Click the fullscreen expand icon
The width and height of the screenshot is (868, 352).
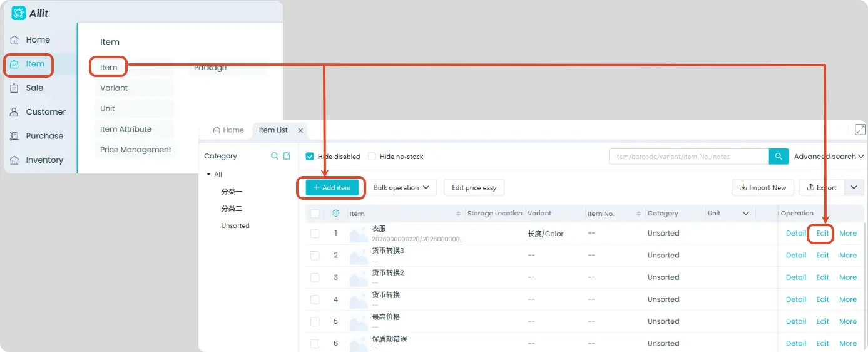coord(860,130)
